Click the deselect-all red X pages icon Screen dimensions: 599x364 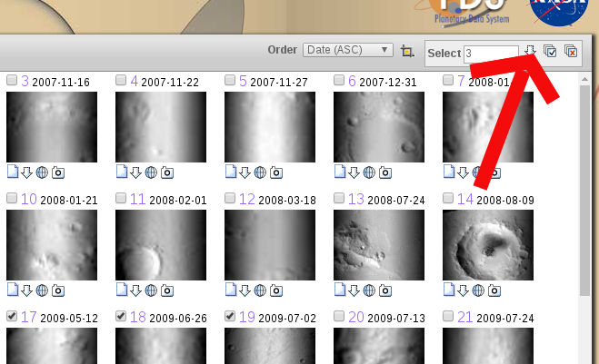click(571, 51)
